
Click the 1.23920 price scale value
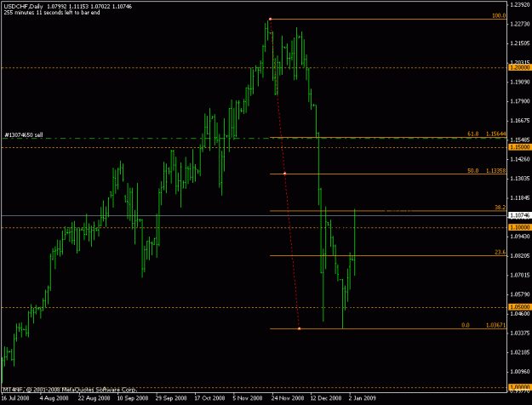click(520, 4)
